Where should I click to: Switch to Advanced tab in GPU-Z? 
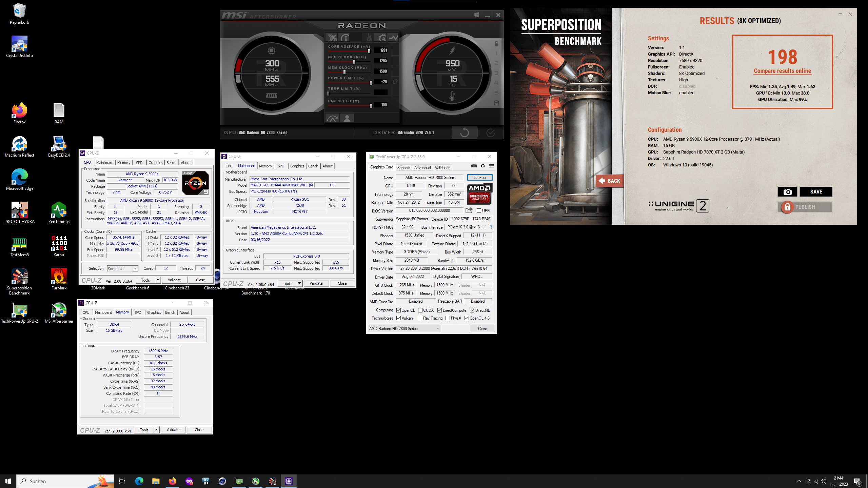coord(422,167)
